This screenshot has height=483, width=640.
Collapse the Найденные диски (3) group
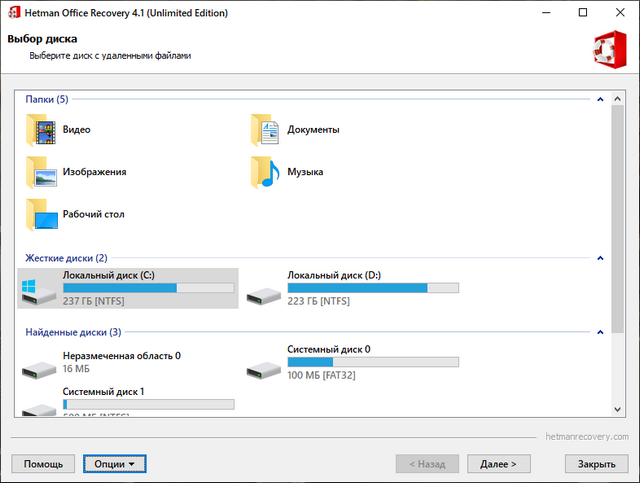point(599,332)
